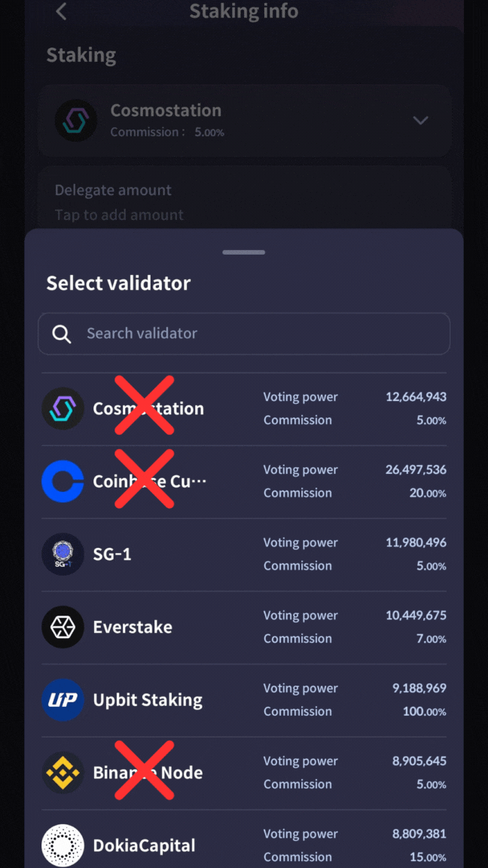Tap the Binance Node logo
488x868 pixels.
[x=63, y=773]
